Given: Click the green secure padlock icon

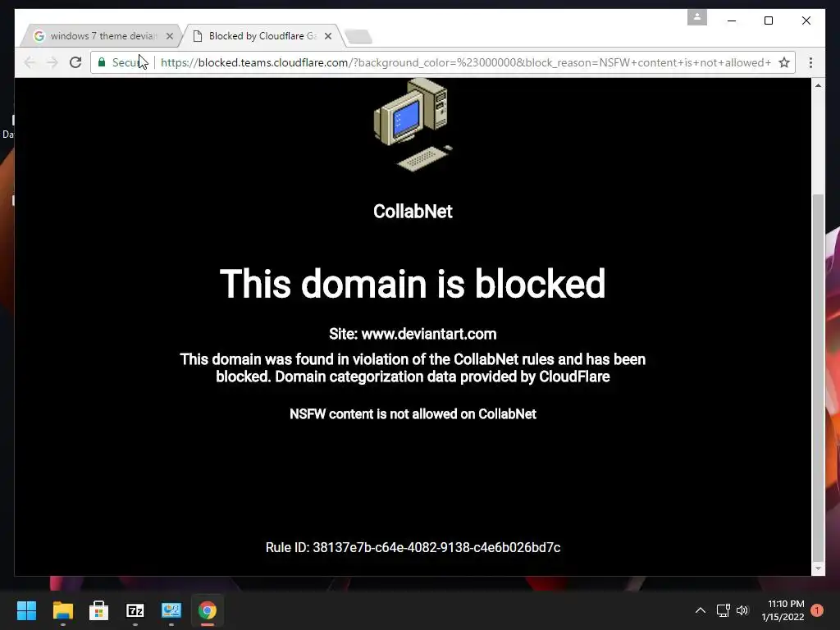Looking at the screenshot, I should pos(102,62).
